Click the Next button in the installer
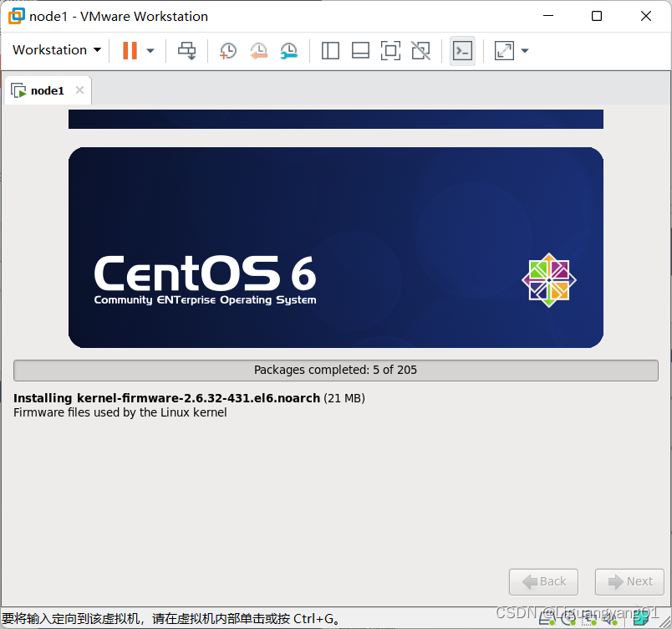Viewport: 672px width, 629px height. point(629,581)
